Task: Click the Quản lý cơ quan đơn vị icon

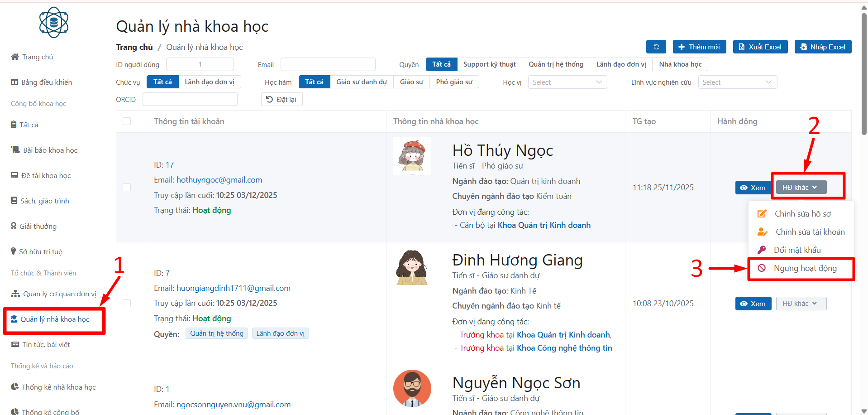Action: (15, 294)
